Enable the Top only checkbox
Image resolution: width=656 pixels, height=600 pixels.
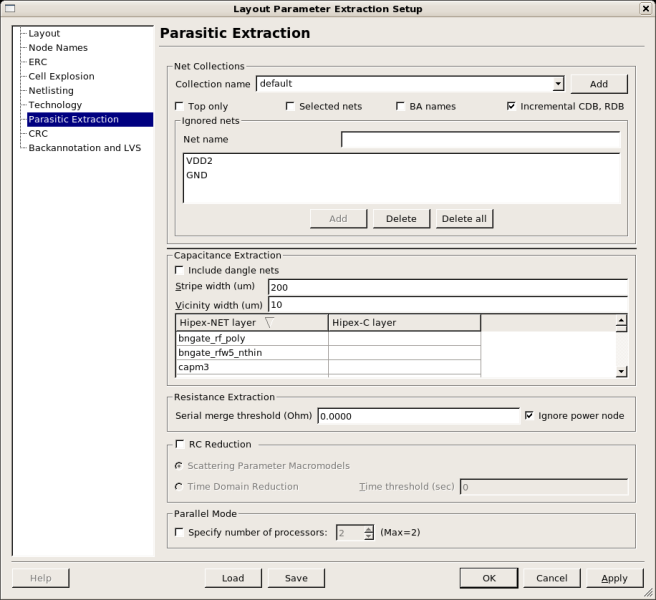pyautogui.click(x=180, y=106)
